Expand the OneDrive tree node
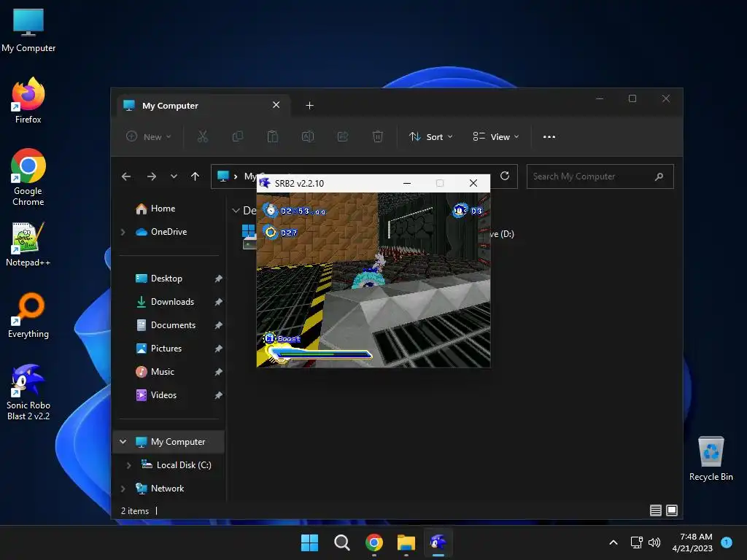 coord(123,232)
